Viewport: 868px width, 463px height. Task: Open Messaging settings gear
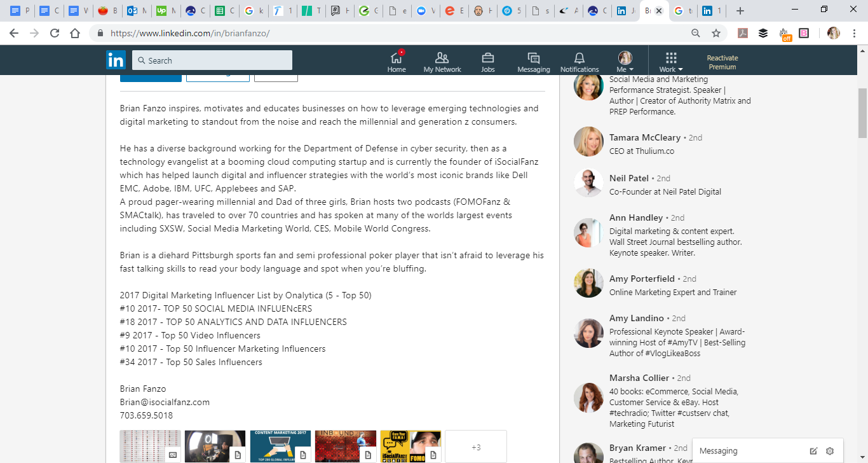(x=830, y=451)
